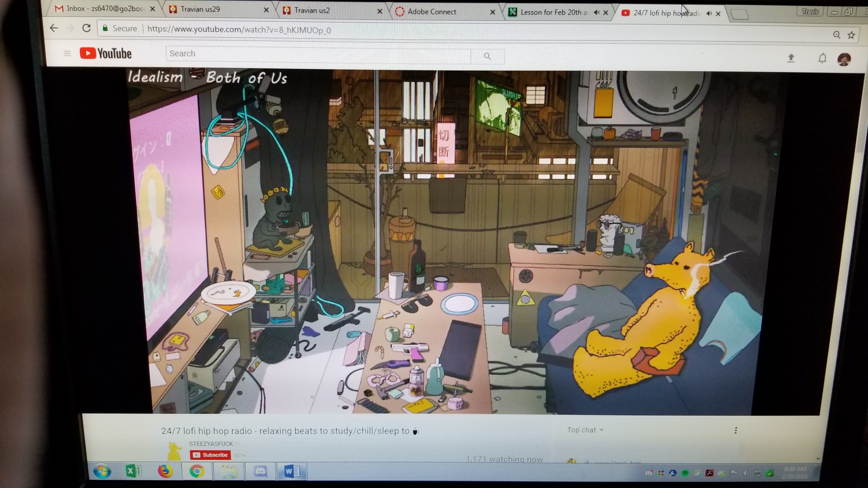Open the STEEZYASFUCK channel name link

pyautogui.click(x=211, y=443)
